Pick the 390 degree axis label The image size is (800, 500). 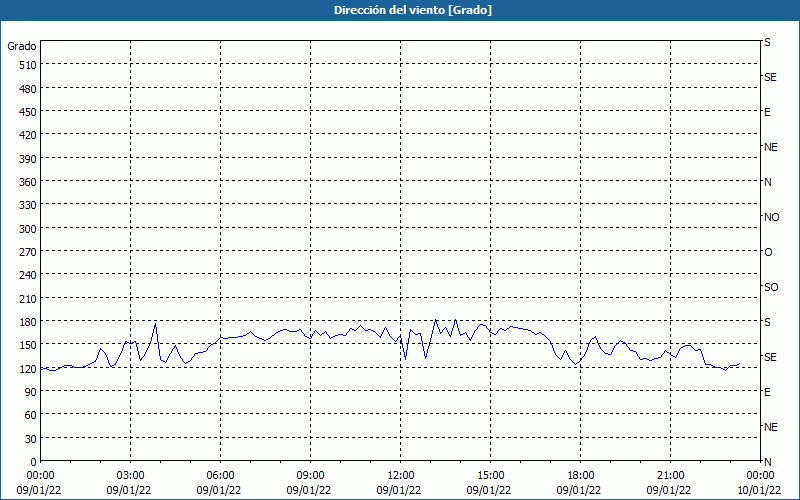pyautogui.click(x=28, y=159)
